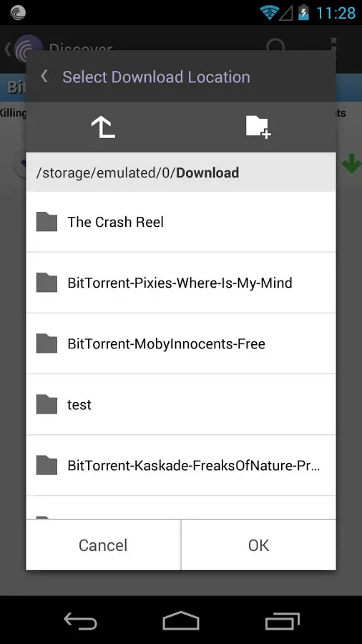
Task: Tap the green download arrow behind dialog
Action: pyautogui.click(x=351, y=163)
